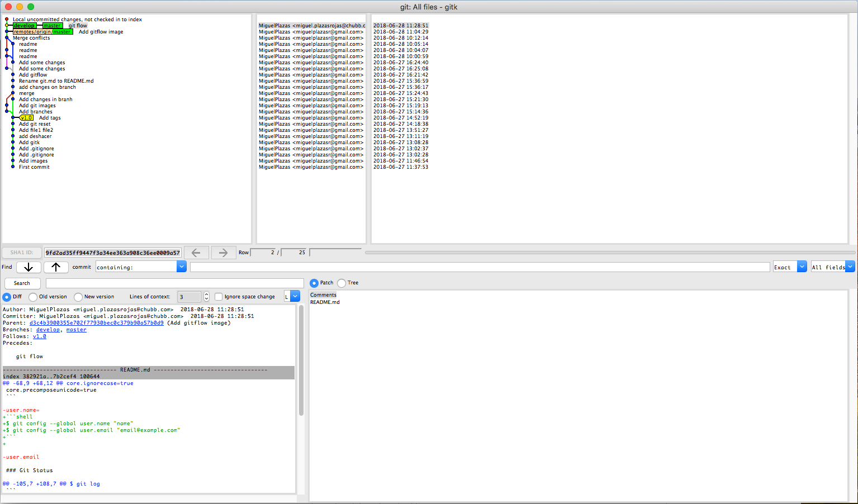The width and height of the screenshot is (858, 504).
Task: Select the Patch radio button
Action: pos(314,283)
